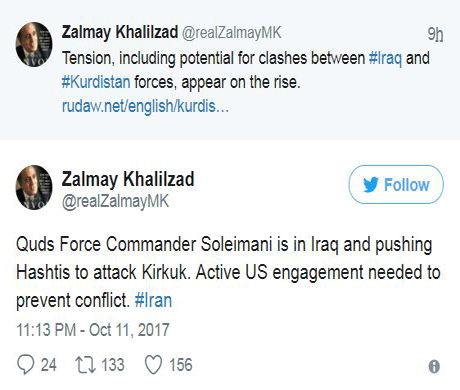Click the Zalmay Khalilzad name in top tweet

tap(120, 33)
